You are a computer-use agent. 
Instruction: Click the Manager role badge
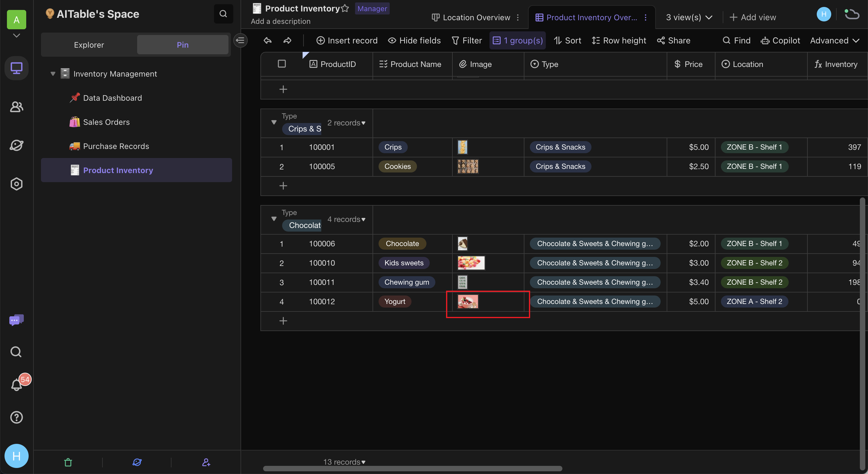click(372, 8)
